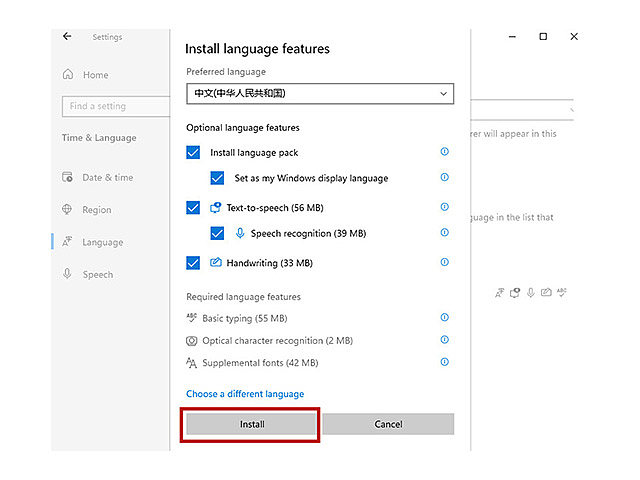Click info icon for Handwriting
The width and height of the screenshot is (640, 480).
click(444, 262)
